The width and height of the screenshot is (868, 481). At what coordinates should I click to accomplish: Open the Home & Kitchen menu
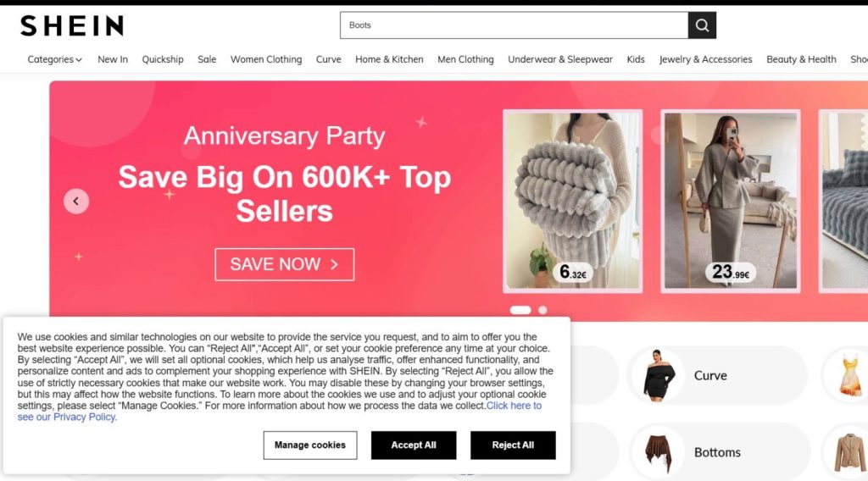(389, 59)
